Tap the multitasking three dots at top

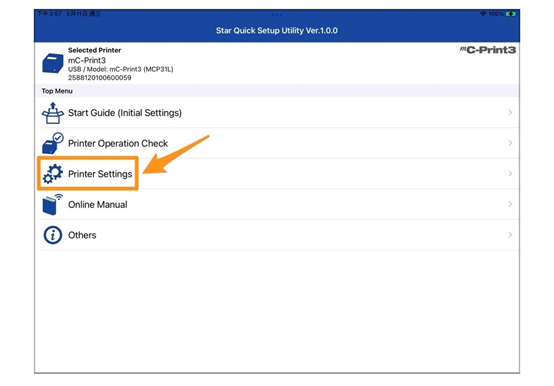[x=277, y=15]
